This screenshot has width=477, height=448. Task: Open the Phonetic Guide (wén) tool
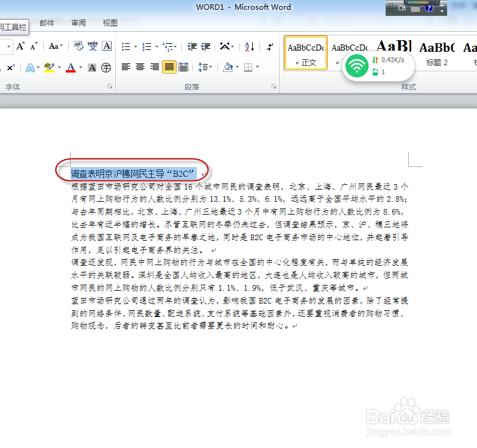93,46
